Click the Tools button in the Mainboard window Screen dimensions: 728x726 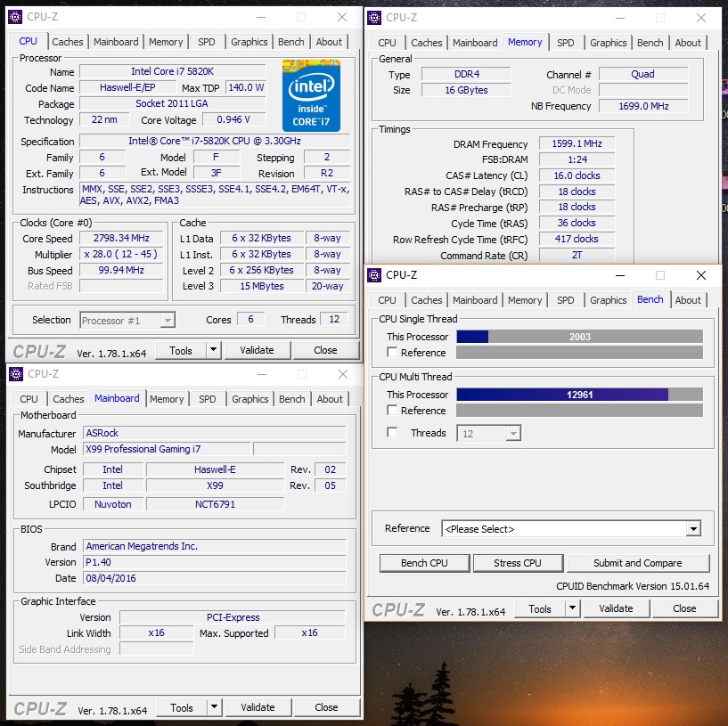[x=182, y=708]
